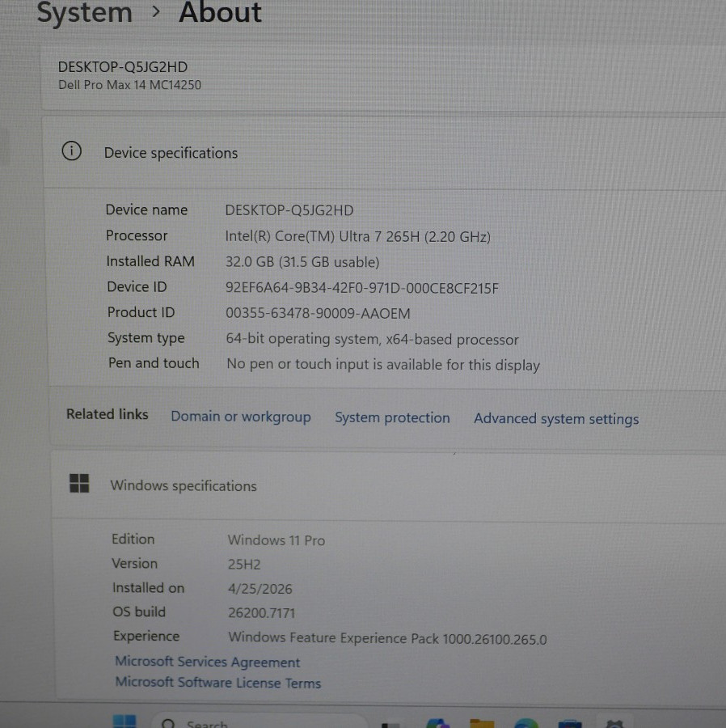Select the Intel Core Ultra 7 265H processor value
726x728 pixels.
357,237
